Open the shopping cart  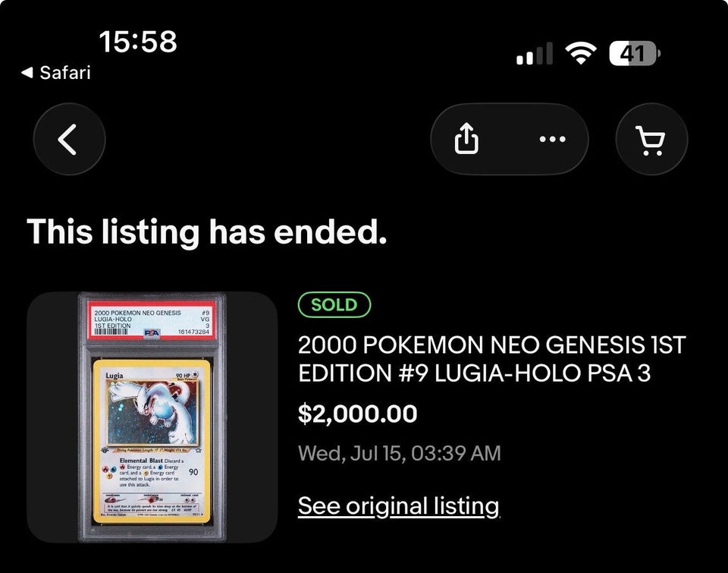click(x=651, y=139)
